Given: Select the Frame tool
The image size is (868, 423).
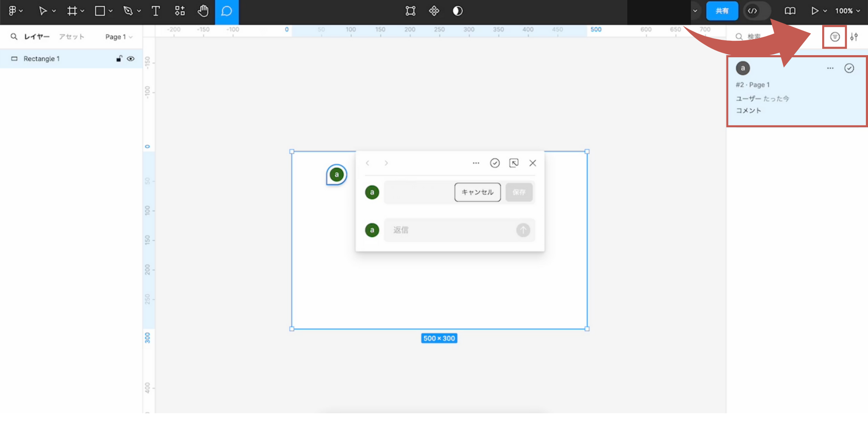Looking at the screenshot, I should point(71,11).
